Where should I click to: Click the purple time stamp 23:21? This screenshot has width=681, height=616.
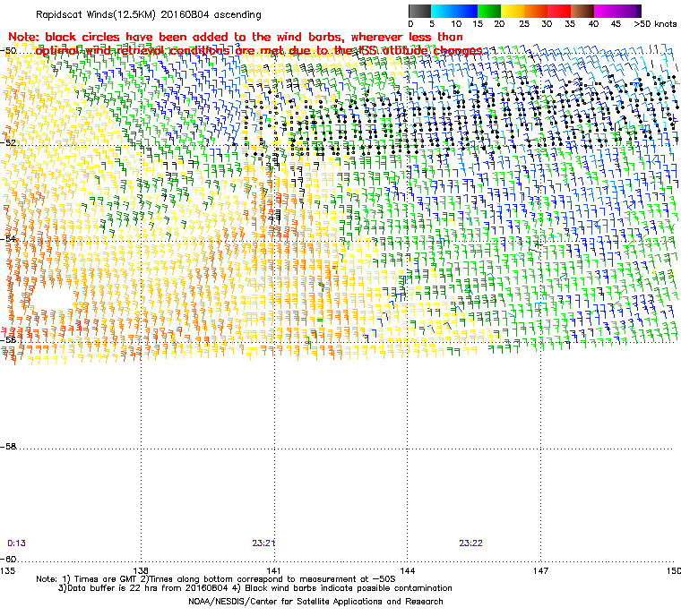[263, 543]
